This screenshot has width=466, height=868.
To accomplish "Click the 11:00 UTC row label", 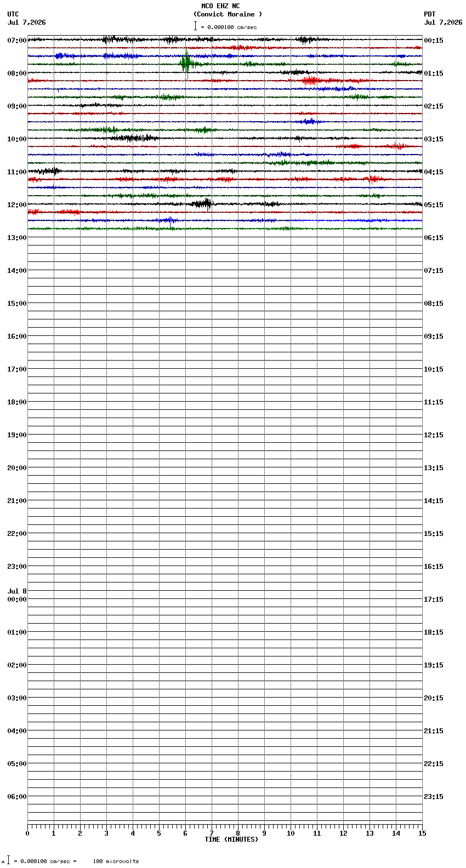I will pyautogui.click(x=17, y=172).
